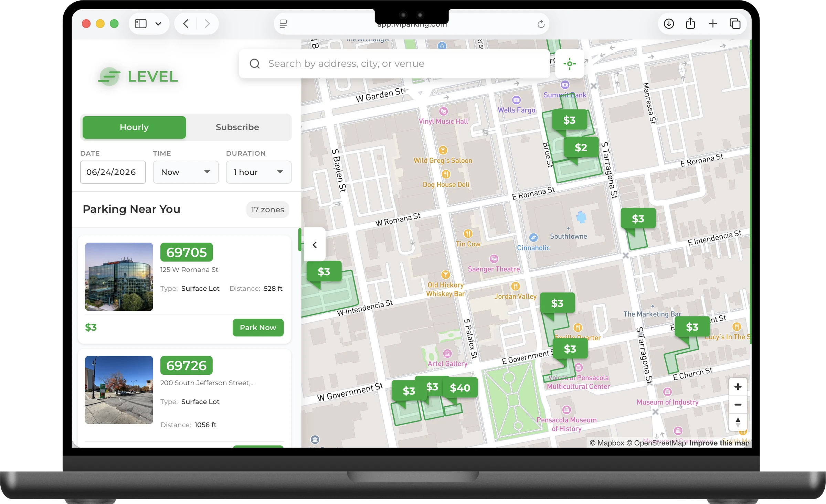The height and width of the screenshot is (504, 826).
Task: Zoom in on the map with plus button
Action: (x=738, y=387)
